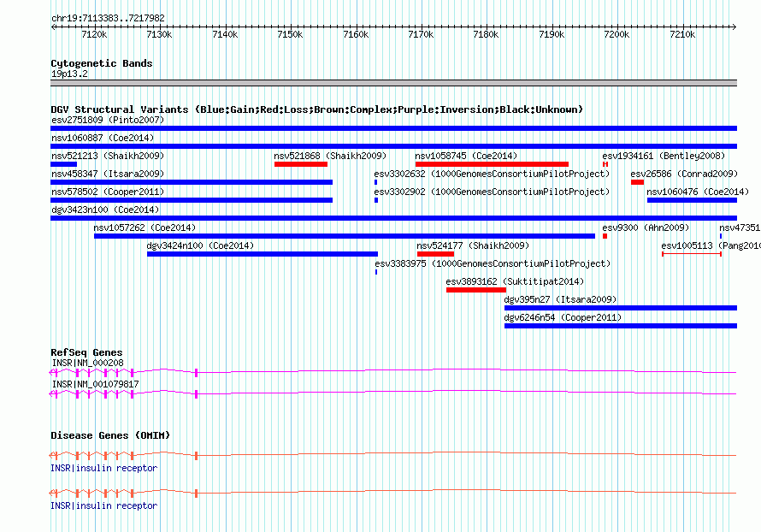This screenshot has height=532, width=761.
Task: Click the 7180k ruler tick label
Action: [x=486, y=35]
